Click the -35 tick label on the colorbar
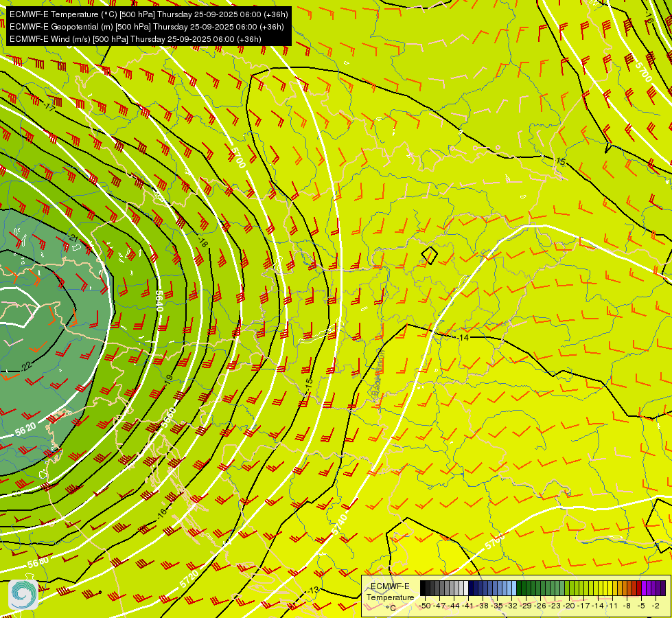Image resolution: width=672 pixels, height=618 pixels. click(x=497, y=606)
